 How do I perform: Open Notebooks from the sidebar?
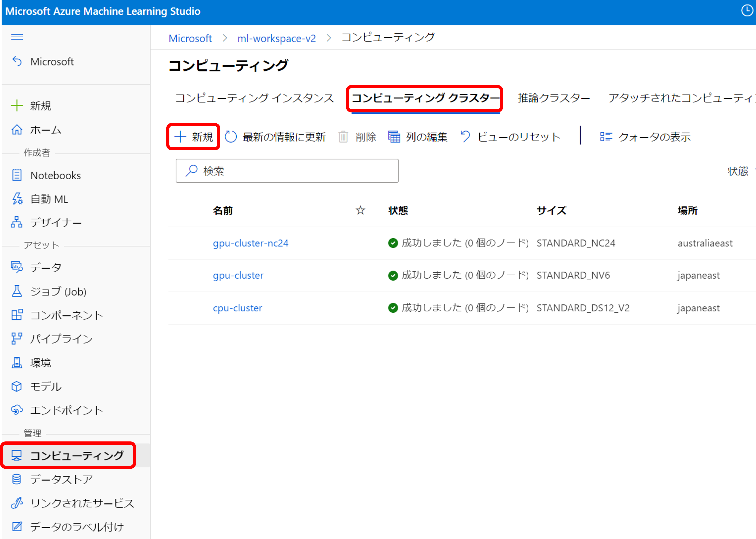coord(56,175)
